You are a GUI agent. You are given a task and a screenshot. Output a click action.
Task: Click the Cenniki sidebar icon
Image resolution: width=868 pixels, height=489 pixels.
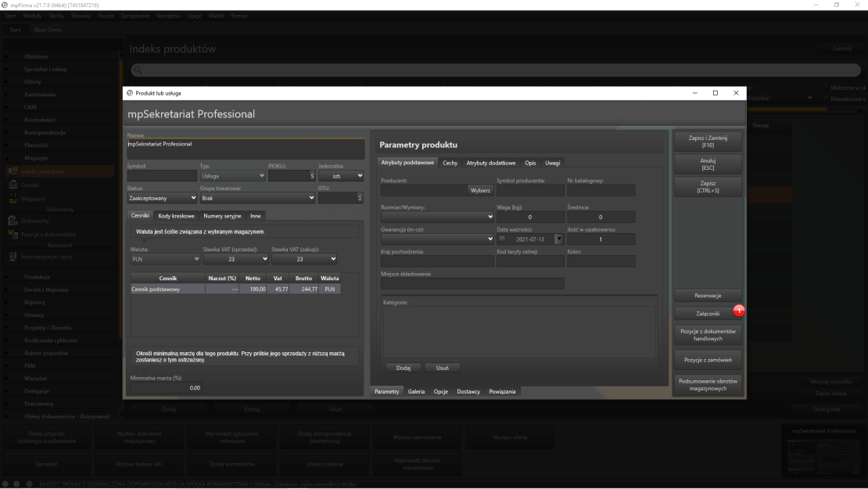coord(13,185)
